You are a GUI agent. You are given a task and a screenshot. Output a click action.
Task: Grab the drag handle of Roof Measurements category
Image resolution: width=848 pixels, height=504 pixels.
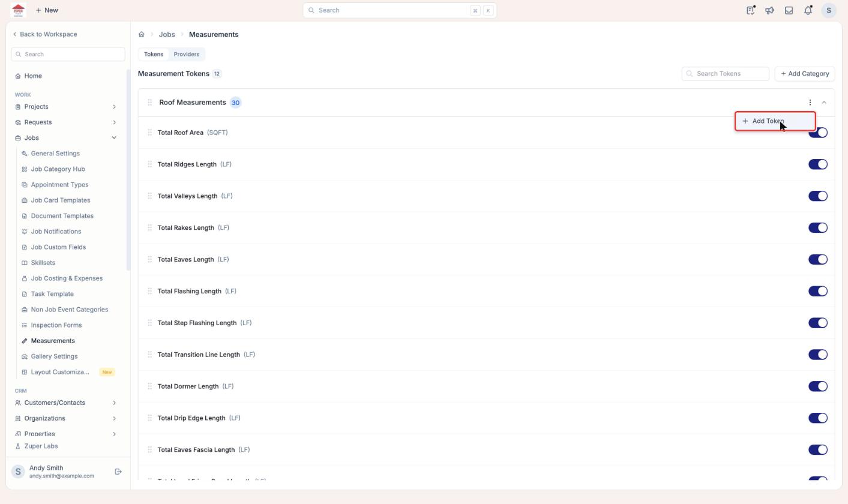[x=149, y=103]
